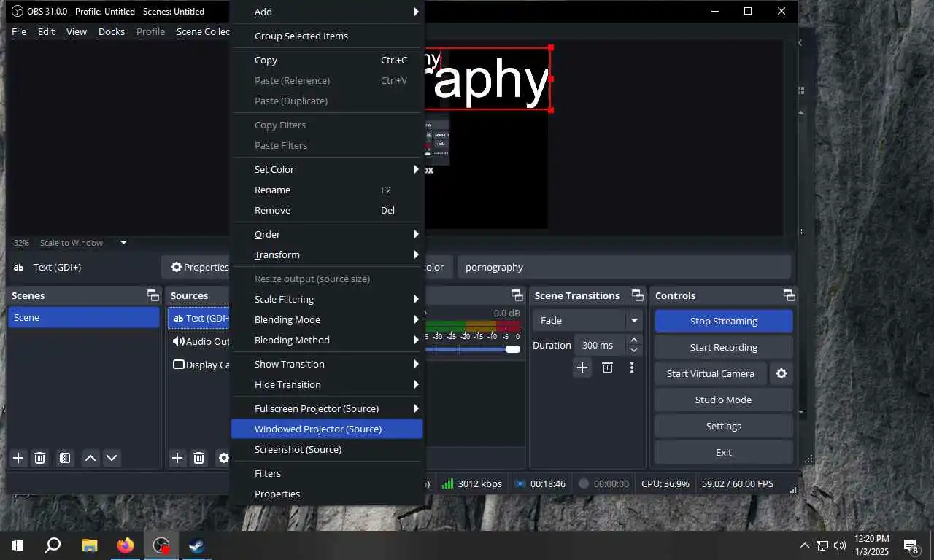
Task: Click Start Recording button
Action: click(723, 347)
